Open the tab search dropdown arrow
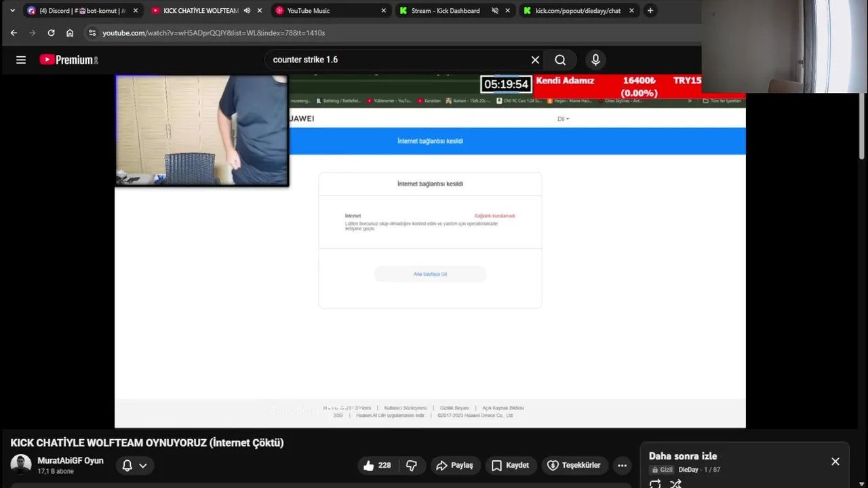The width and height of the screenshot is (868, 488). [x=12, y=10]
